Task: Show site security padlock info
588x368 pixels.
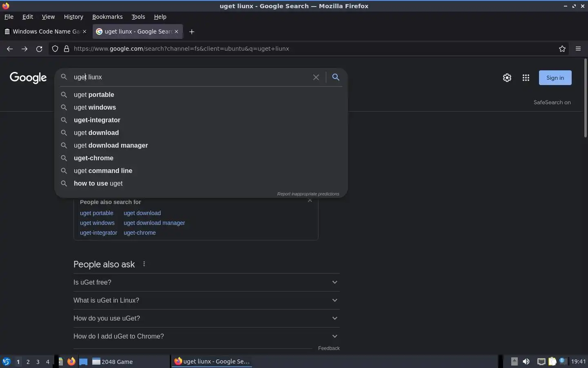Action: coord(67,49)
